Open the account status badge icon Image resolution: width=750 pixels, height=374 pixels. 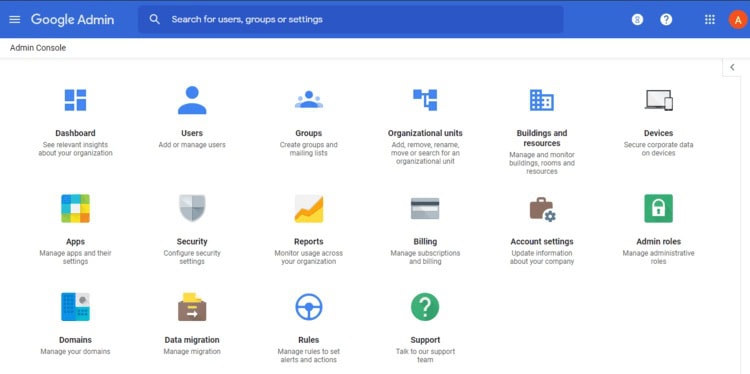pyautogui.click(x=637, y=20)
